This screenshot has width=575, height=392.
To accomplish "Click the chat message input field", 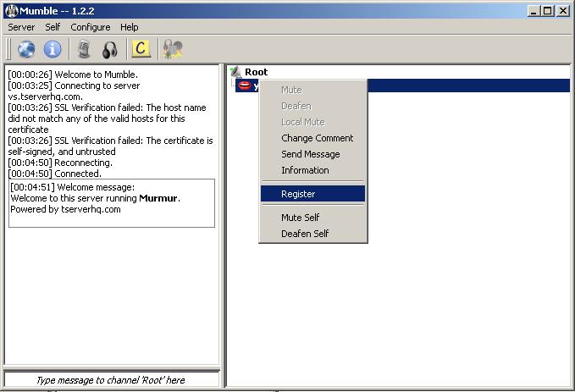I will pos(112,380).
